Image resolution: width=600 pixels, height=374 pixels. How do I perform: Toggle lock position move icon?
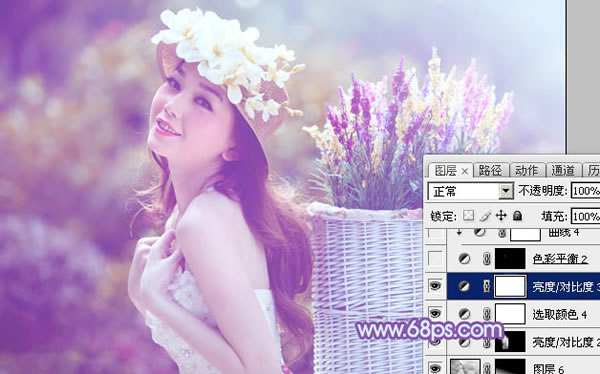coord(501,216)
